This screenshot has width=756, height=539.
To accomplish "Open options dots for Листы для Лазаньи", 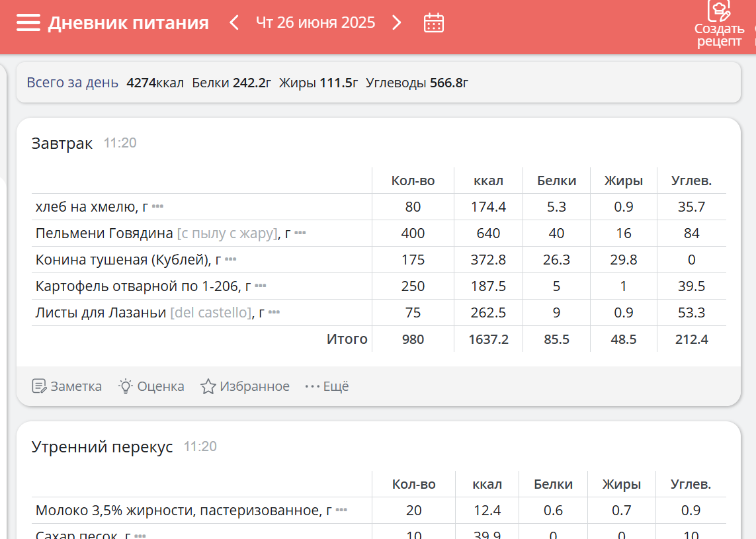I will pyautogui.click(x=274, y=312).
